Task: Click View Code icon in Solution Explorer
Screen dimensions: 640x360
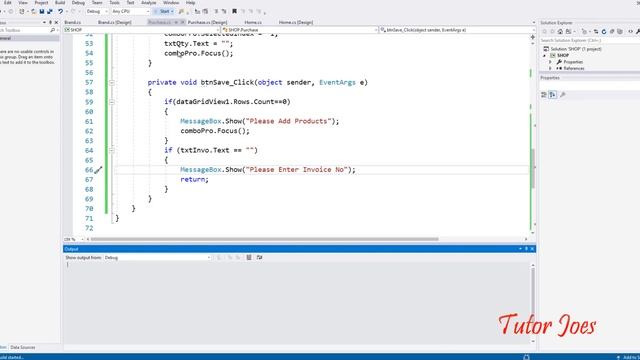Action: 630,31
